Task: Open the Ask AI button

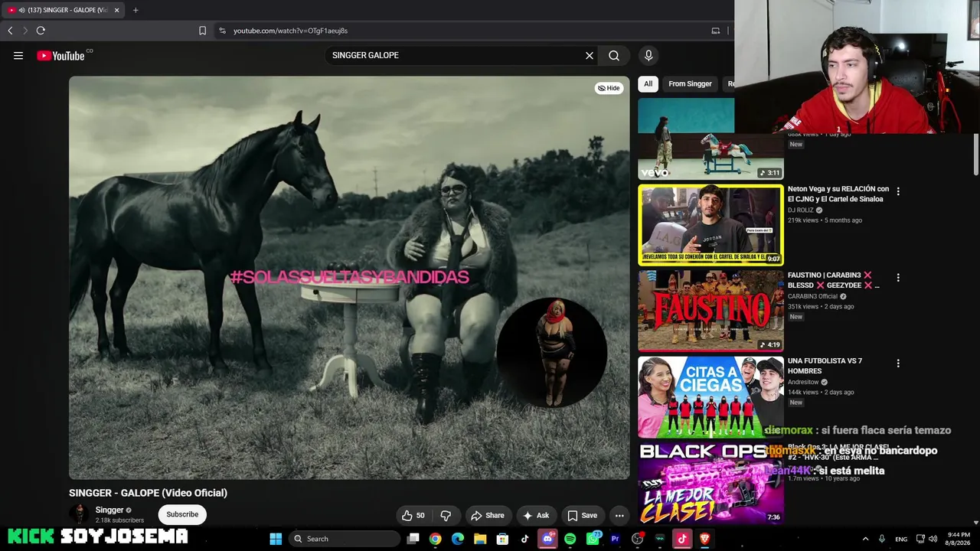Action: [535, 515]
